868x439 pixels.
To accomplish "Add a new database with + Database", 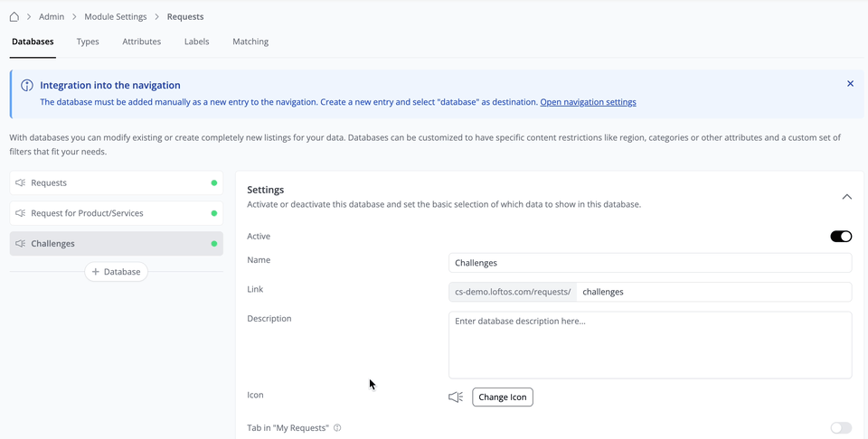I will coord(116,272).
